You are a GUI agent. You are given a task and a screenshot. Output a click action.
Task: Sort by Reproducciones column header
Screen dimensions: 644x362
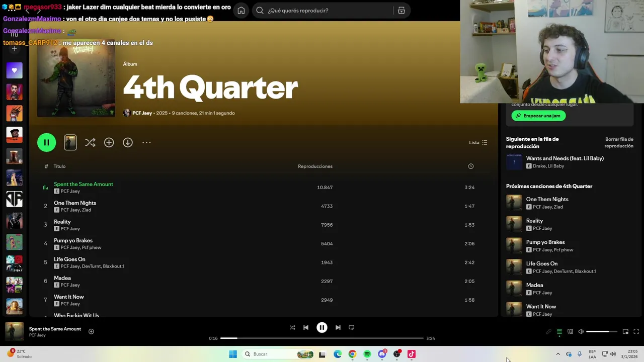click(x=315, y=166)
